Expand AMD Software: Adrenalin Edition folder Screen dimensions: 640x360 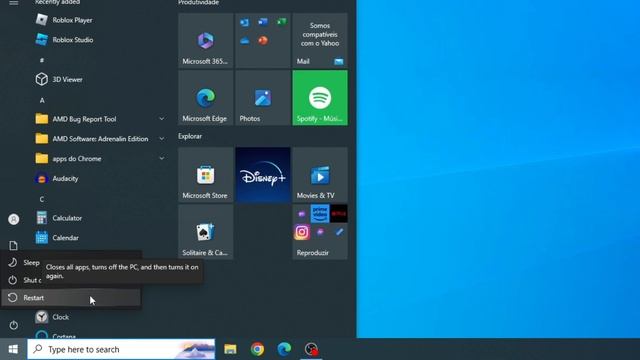162,139
